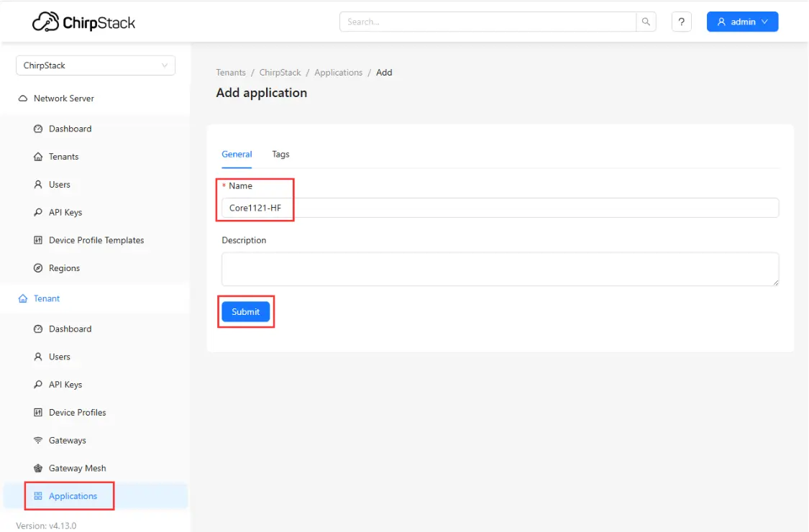Open the admin account menu
This screenshot has width=809, height=532.
742,22
